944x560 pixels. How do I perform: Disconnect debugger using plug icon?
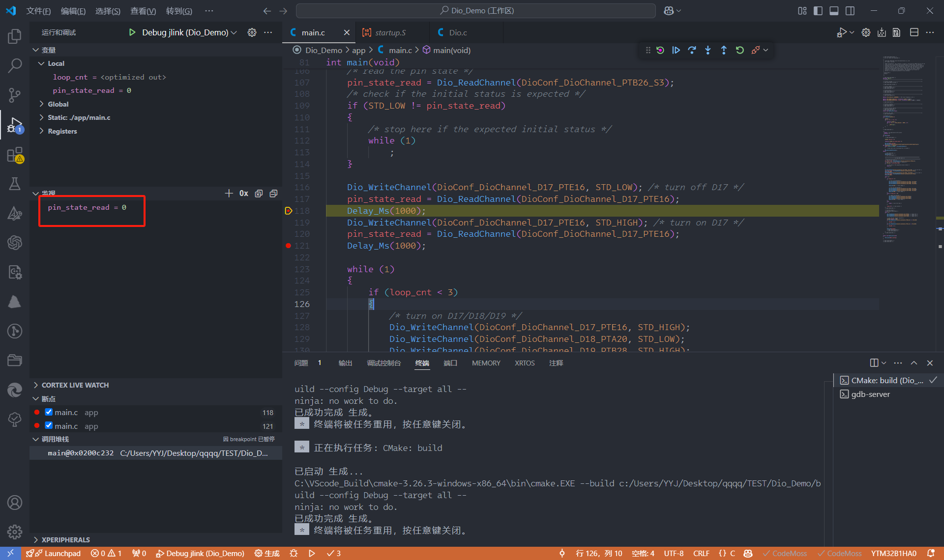coord(756,50)
